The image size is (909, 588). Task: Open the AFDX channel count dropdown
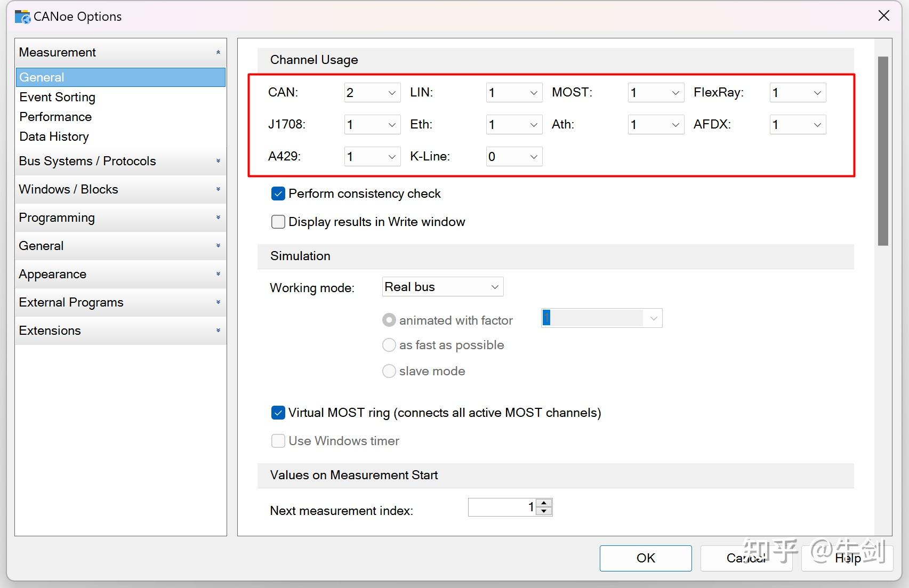(798, 125)
